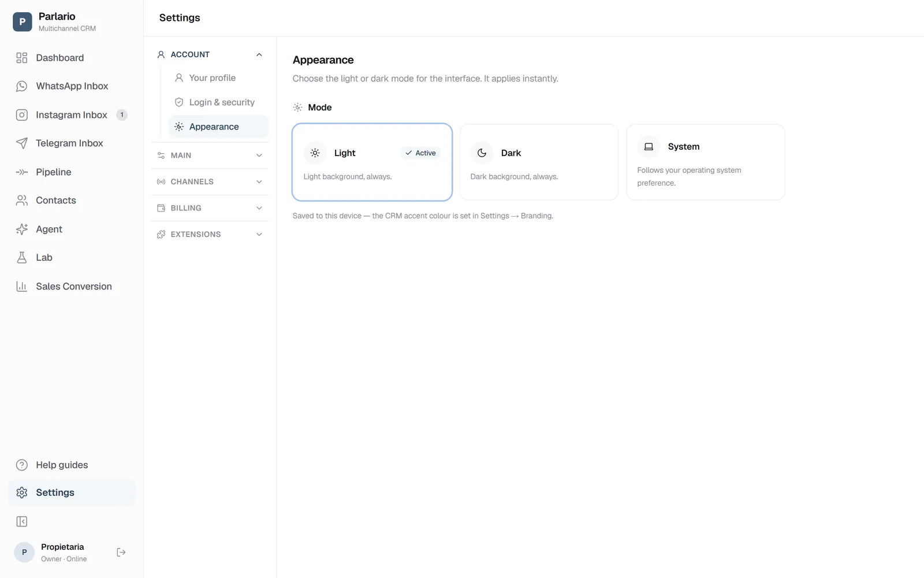Open Help guides
Screen dimensions: 924x578
click(72, 465)
